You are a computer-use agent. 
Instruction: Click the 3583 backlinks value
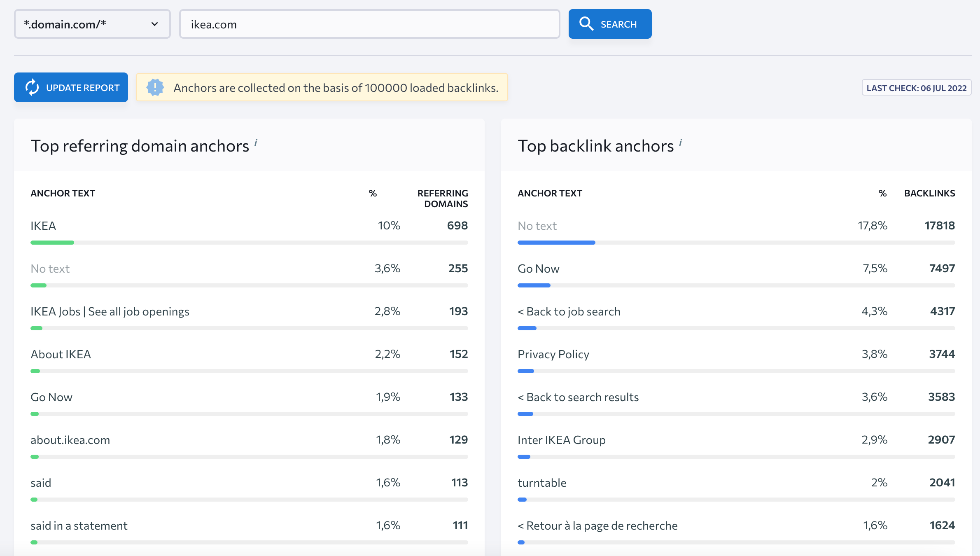[942, 397]
